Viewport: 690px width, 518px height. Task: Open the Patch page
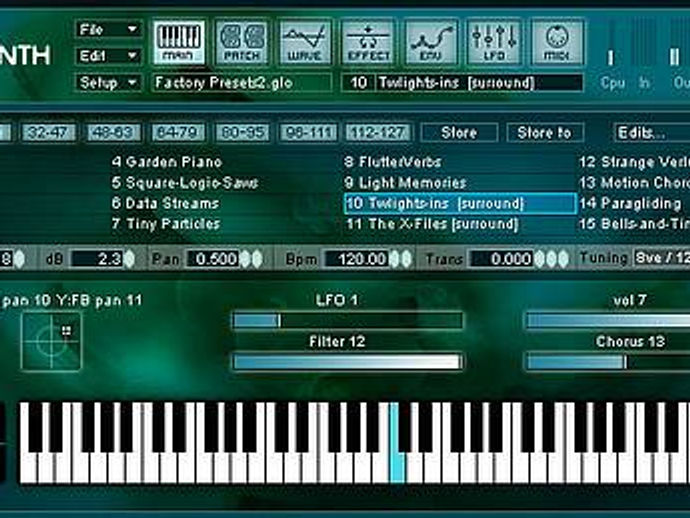pyautogui.click(x=242, y=42)
